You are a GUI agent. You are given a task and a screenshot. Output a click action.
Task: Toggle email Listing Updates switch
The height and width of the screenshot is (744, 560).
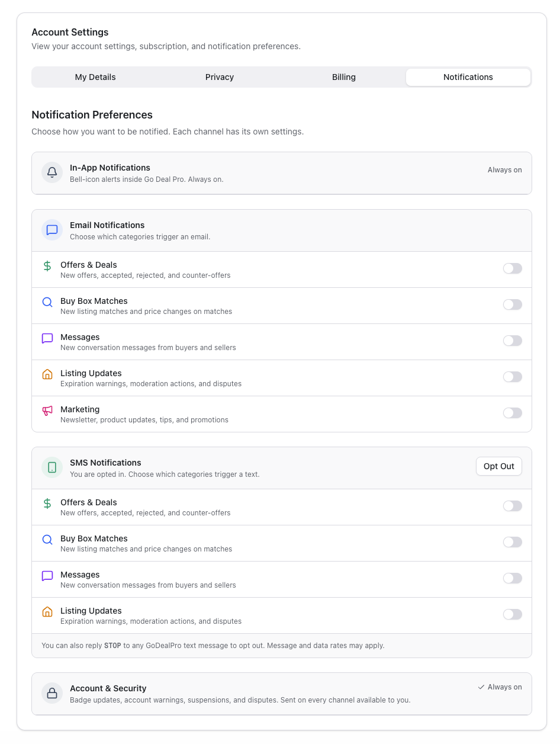coord(513,377)
